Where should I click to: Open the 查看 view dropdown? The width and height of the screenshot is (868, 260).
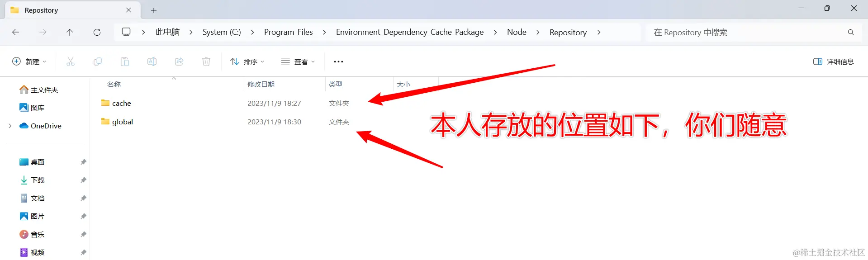[x=298, y=61]
